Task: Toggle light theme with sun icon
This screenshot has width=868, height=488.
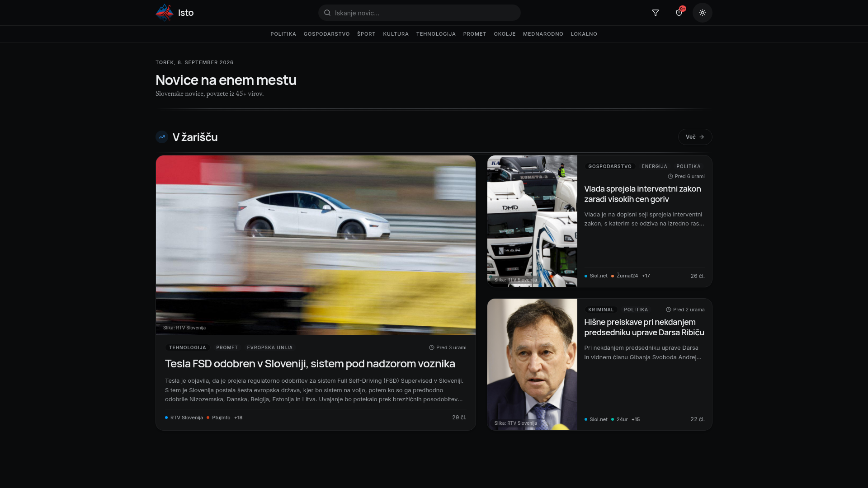Action: tap(703, 13)
